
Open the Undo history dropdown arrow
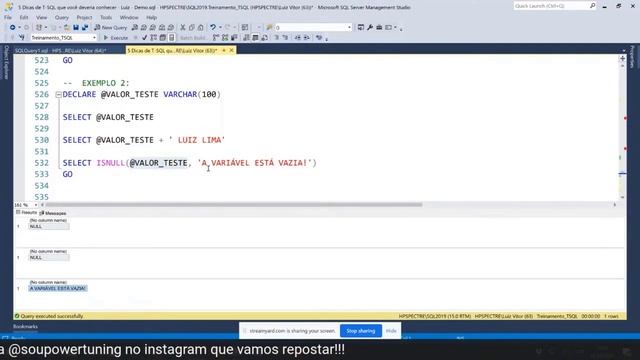(220, 27)
